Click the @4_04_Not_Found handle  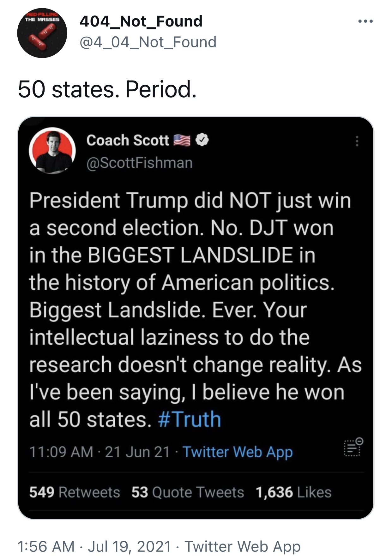coord(148,42)
